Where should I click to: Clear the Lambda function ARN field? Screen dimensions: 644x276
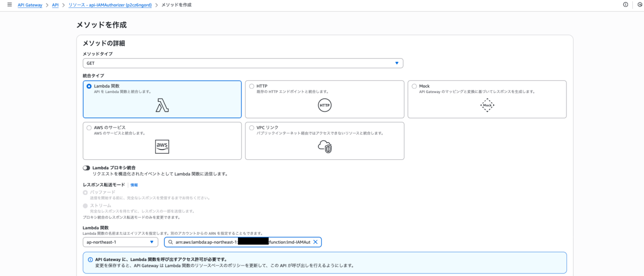point(315,242)
